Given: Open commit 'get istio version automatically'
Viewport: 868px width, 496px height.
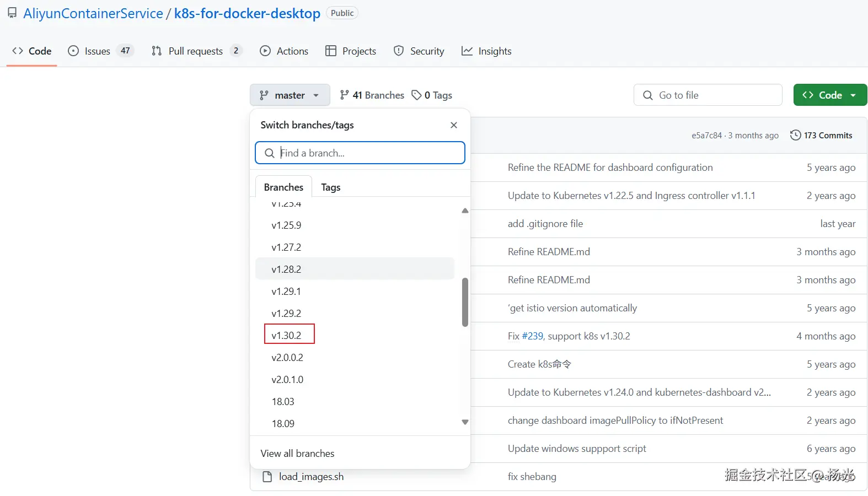Looking at the screenshot, I should (572, 308).
